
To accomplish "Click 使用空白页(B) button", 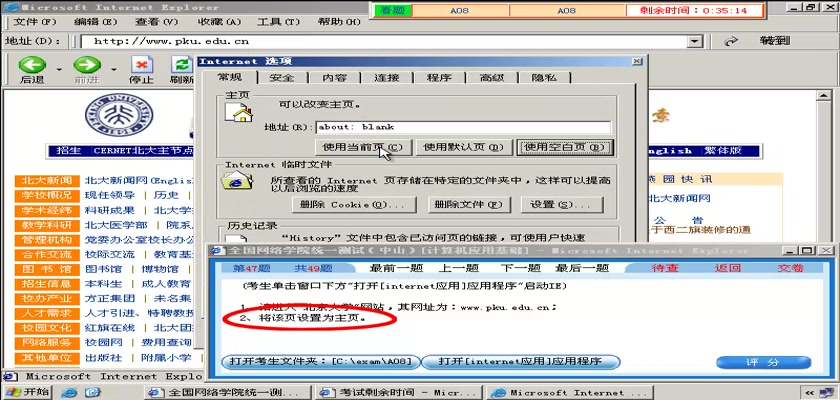I will pyautogui.click(x=564, y=147).
